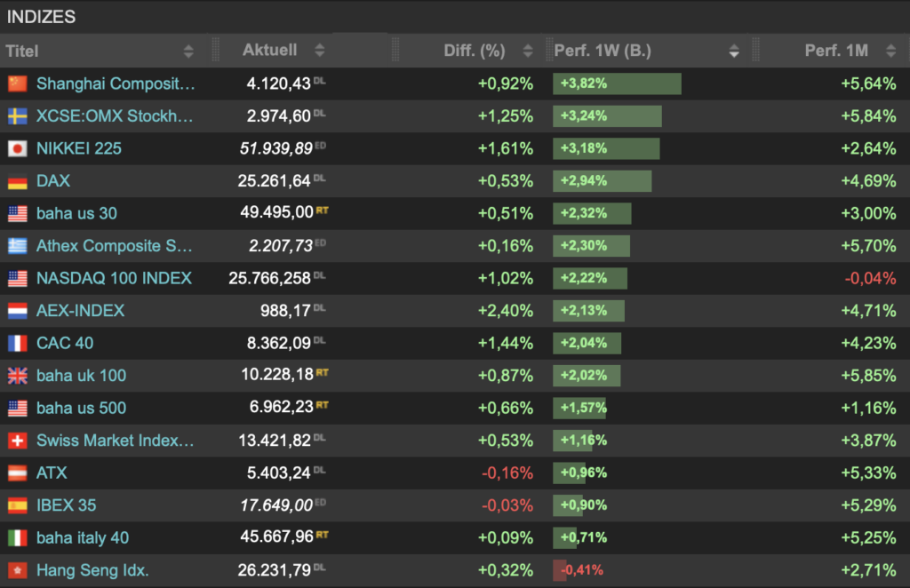Click the Swiss flag beside Swiss Market Index

[17, 441]
